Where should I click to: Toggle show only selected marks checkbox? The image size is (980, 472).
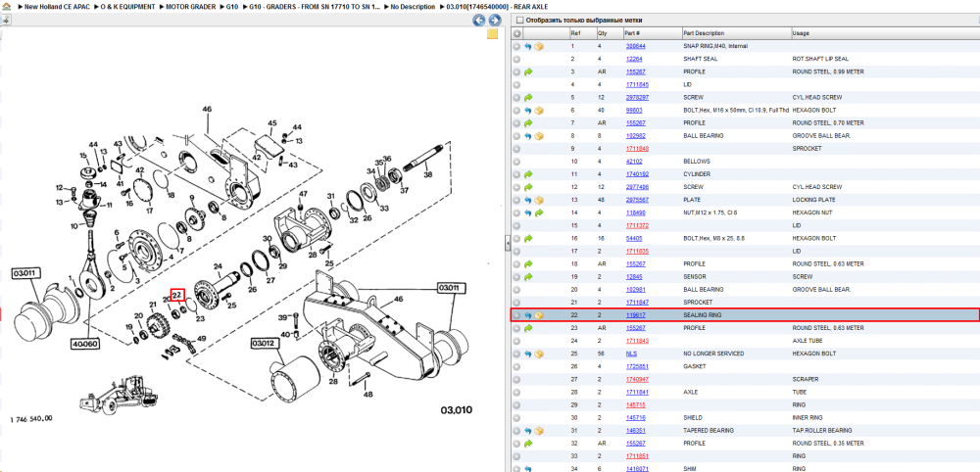[x=518, y=20]
